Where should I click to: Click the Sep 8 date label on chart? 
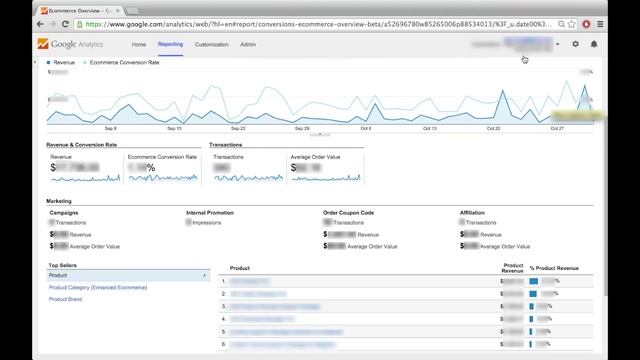click(x=111, y=129)
